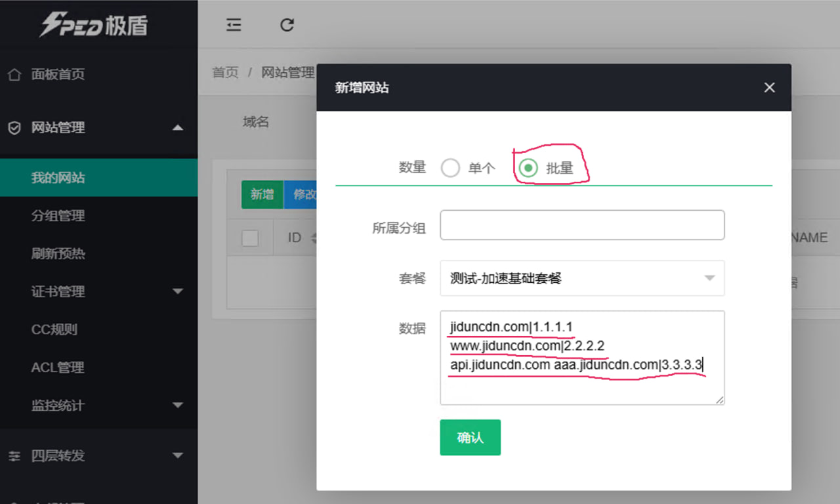Click the sidebar collapse icon in top bar
Screen dimensions: 840x504
234,24
